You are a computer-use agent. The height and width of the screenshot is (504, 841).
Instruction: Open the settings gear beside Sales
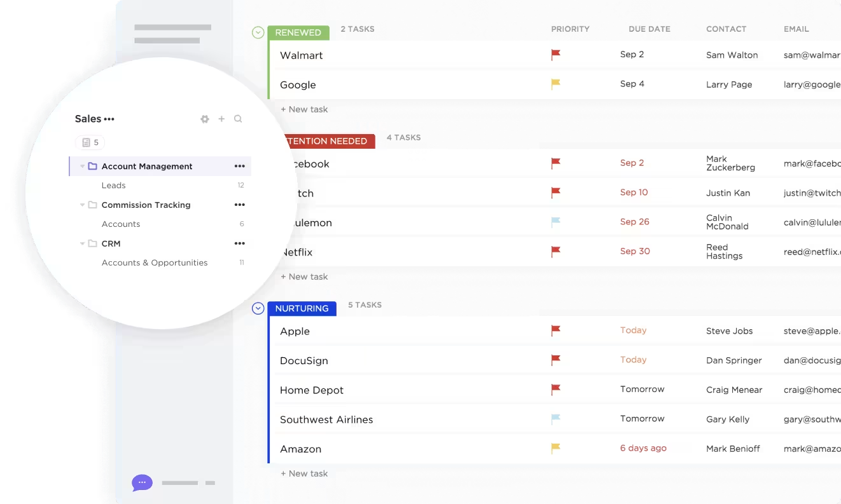pos(204,119)
